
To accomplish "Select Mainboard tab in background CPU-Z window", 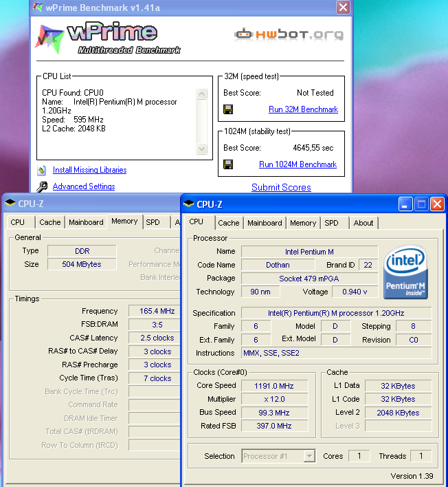I will pos(86,222).
